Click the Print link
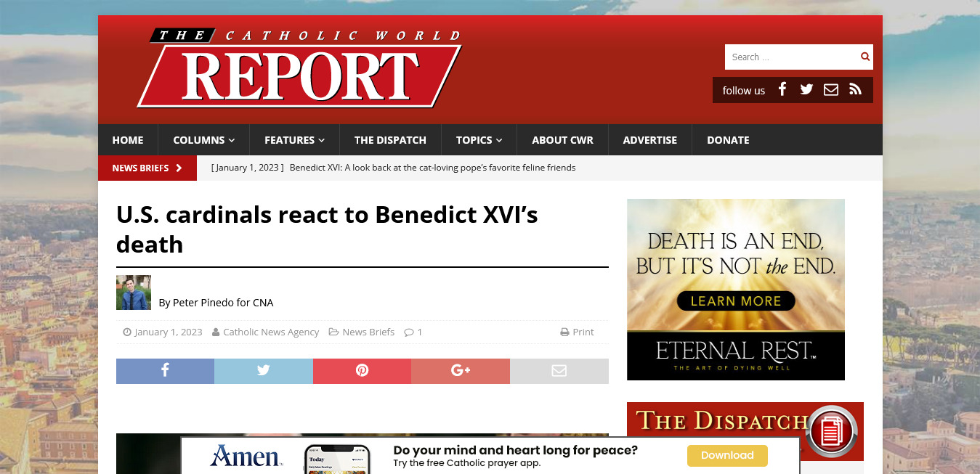The image size is (980, 474). click(x=577, y=332)
